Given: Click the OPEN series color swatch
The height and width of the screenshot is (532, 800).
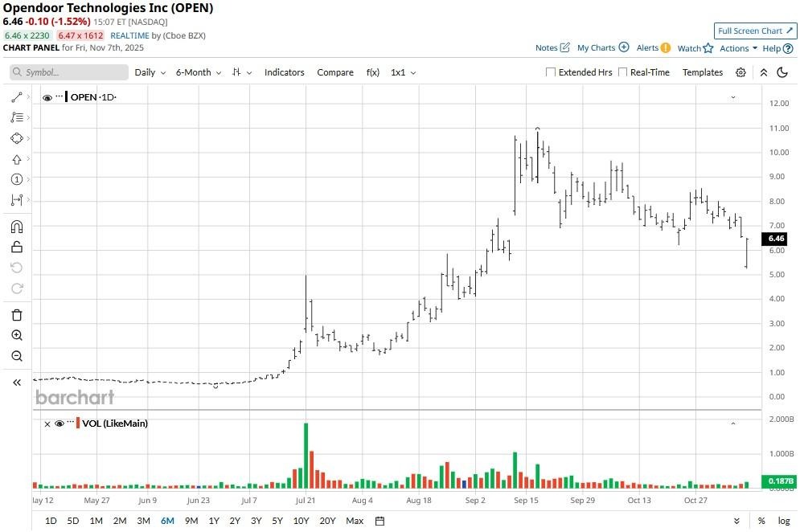Looking at the screenshot, I should tap(67, 97).
